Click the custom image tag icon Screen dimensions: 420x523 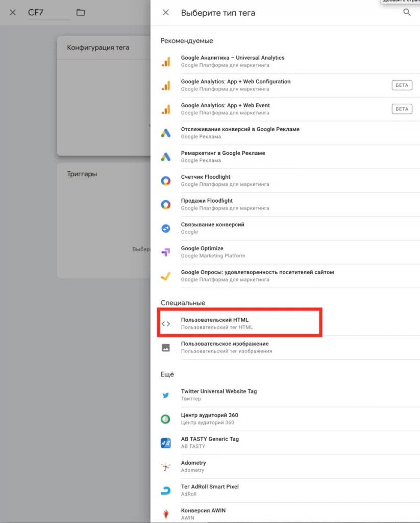(166, 347)
